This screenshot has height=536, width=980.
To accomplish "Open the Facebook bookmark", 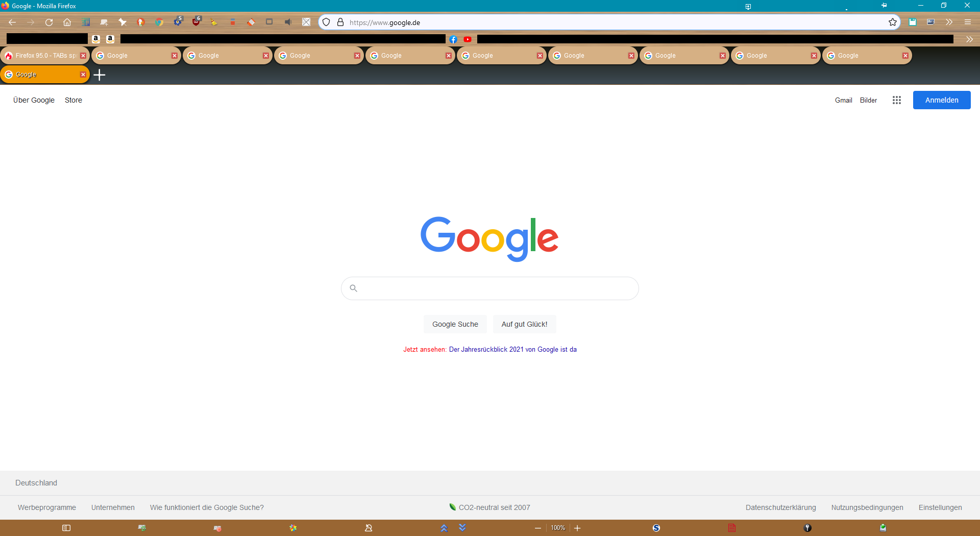I will tap(453, 39).
